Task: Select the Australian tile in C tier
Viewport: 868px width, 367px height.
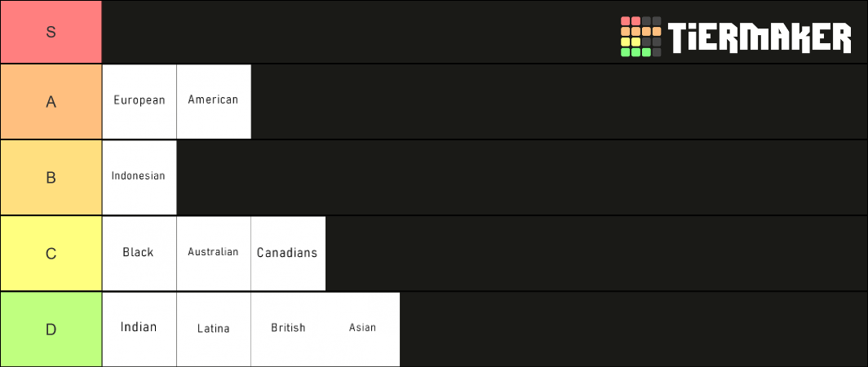Action: [214, 253]
